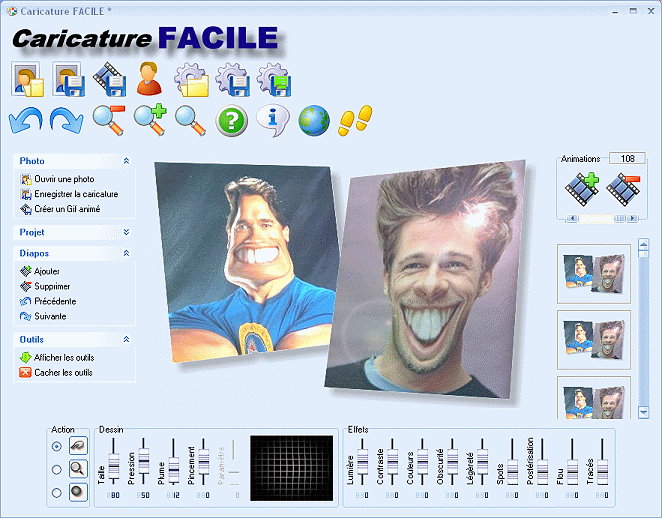Image resolution: width=662 pixels, height=518 pixels.
Task: Click the Pincement slider
Action: coord(203,461)
